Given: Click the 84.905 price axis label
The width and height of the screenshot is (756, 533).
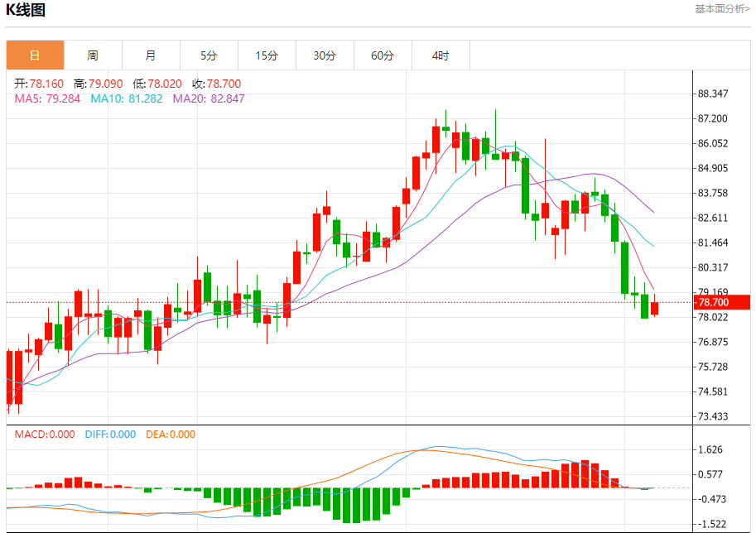Looking at the screenshot, I should (713, 168).
